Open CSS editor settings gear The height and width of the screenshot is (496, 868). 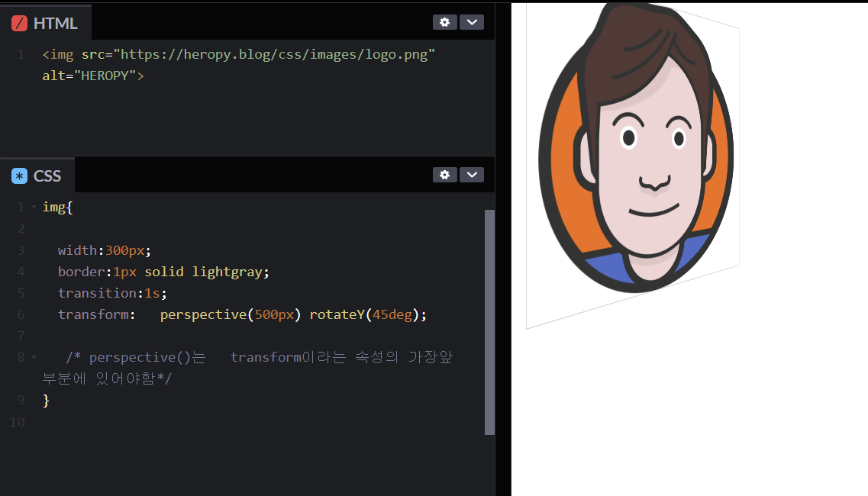pos(444,175)
